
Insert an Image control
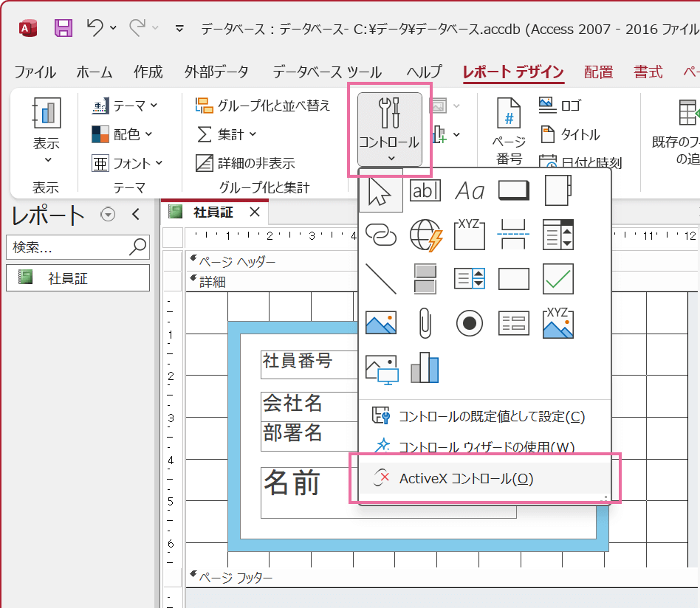click(380, 322)
